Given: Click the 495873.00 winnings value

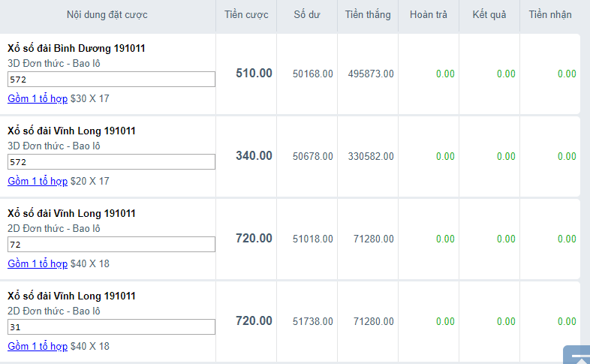Looking at the screenshot, I should point(371,74).
